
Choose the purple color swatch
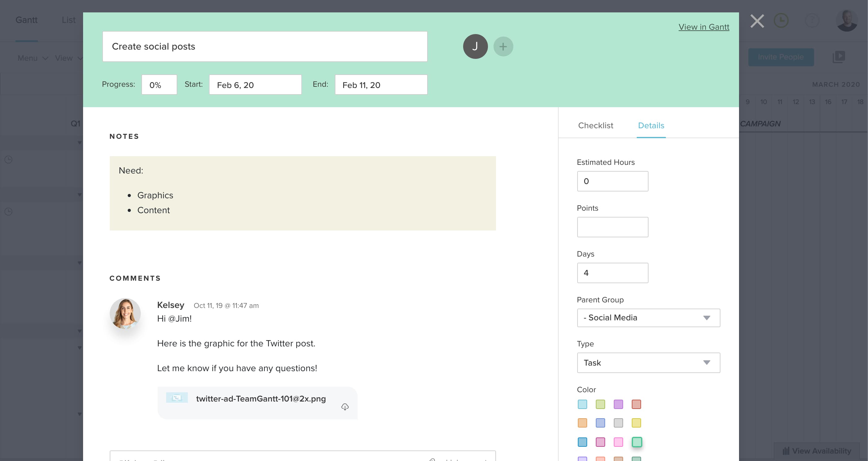click(618, 404)
